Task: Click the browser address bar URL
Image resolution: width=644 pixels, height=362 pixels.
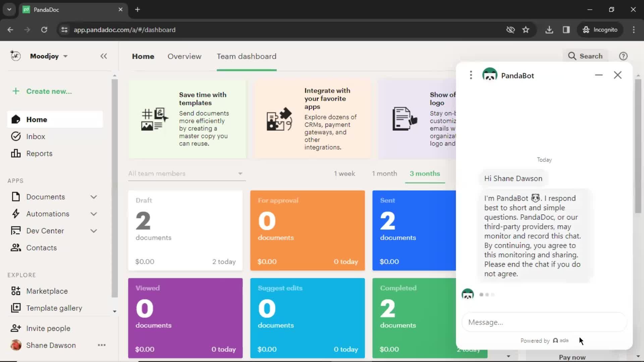Action: tap(124, 29)
